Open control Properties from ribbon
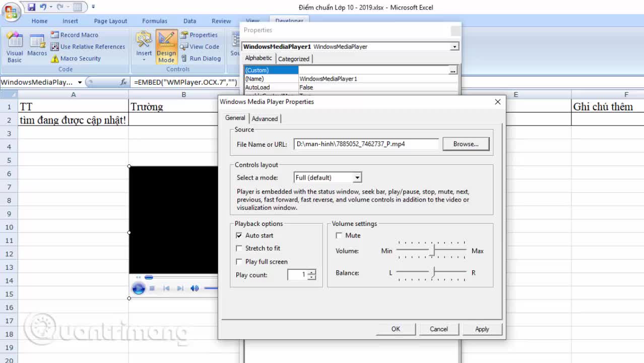The width and height of the screenshot is (644, 363). tap(199, 35)
